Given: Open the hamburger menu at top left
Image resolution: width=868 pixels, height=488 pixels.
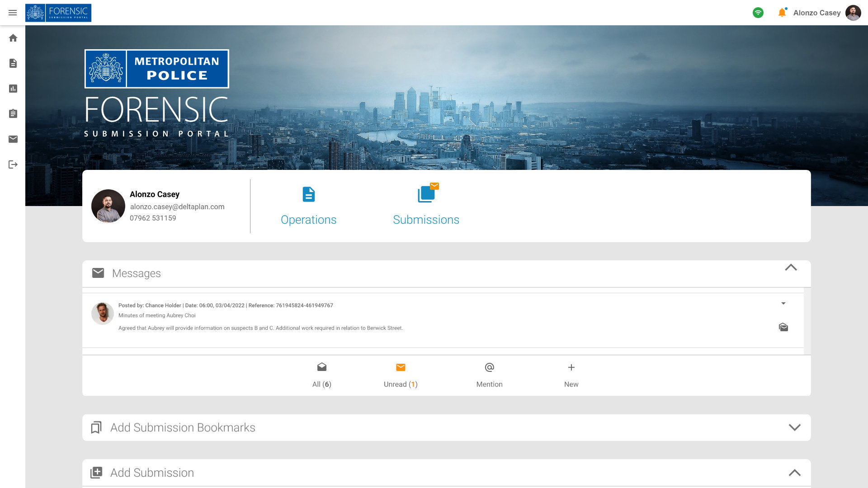Looking at the screenshot, I should tap(13, 13).
